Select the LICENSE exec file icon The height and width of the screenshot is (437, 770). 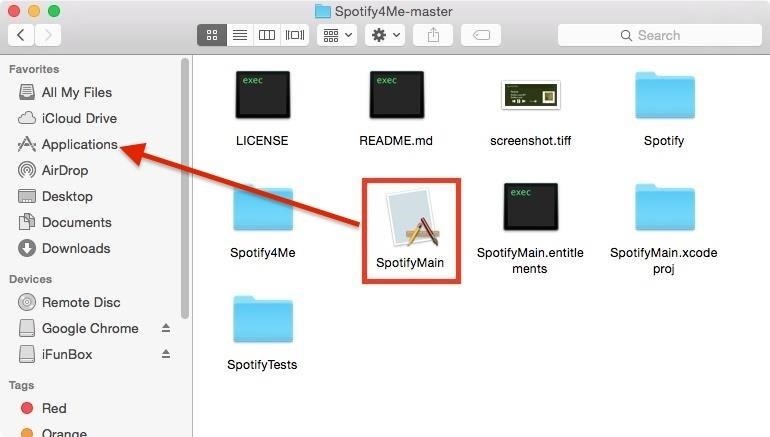pyautogui.click(x=263, y=95)
